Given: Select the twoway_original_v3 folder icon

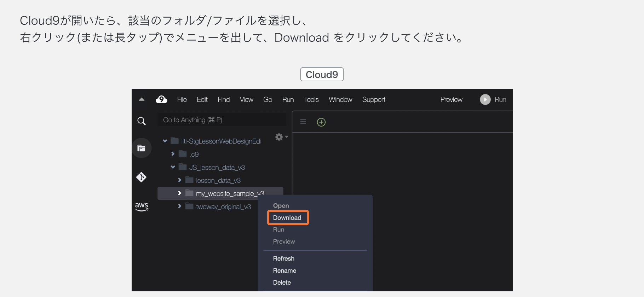Looking at the screenshot, I should (190, 206).
